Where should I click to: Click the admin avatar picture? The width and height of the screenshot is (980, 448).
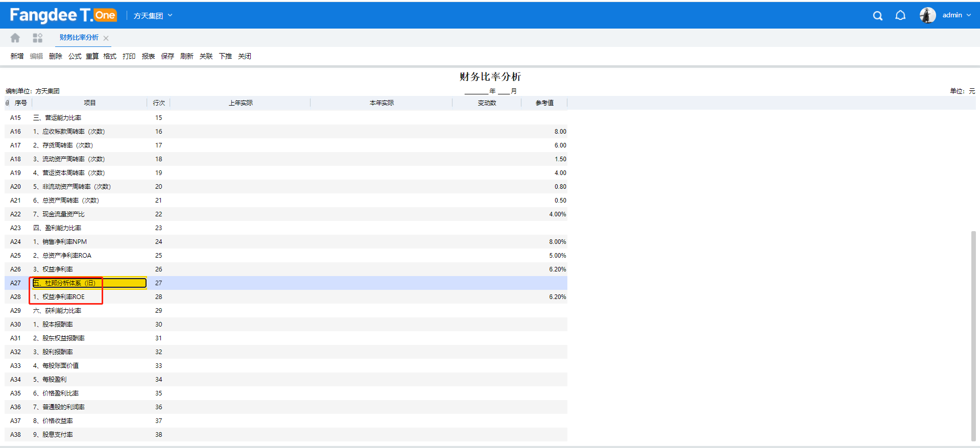(927, 15)
